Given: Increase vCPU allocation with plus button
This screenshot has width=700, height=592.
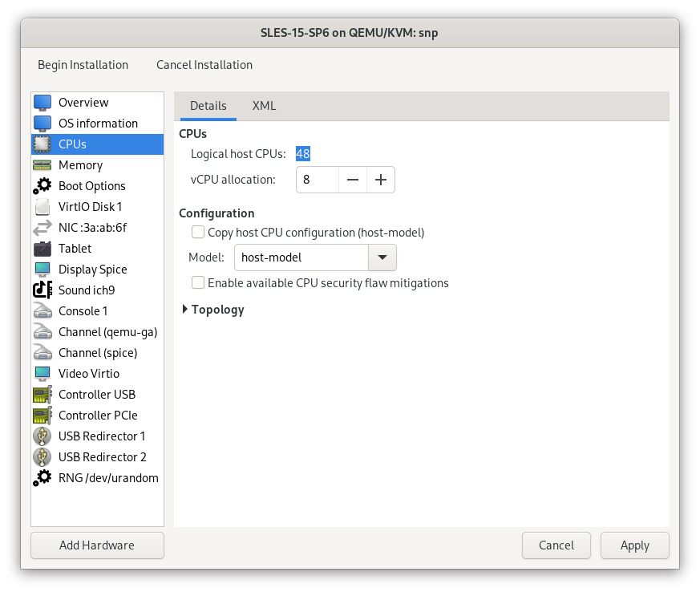Looking at the screenshot, I should click(381, 180).
